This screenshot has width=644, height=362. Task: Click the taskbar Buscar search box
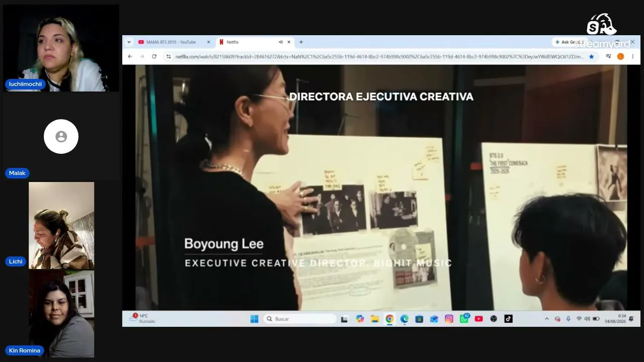(300, 319)
